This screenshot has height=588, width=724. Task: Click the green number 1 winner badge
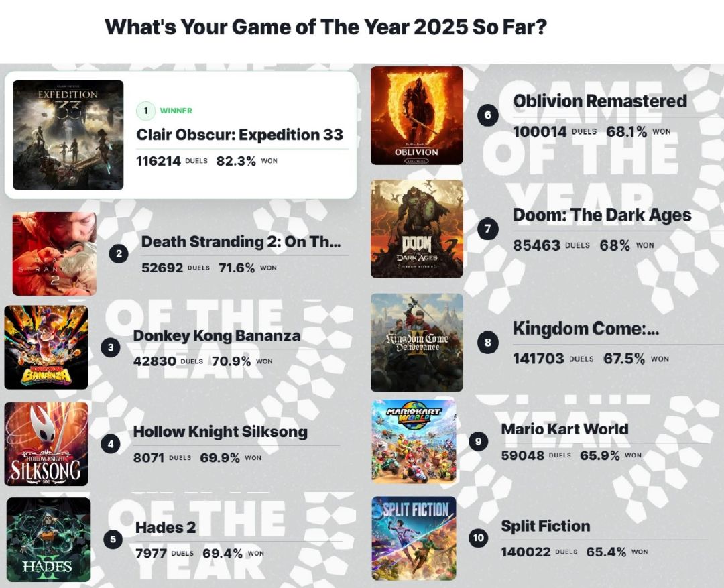145,111
